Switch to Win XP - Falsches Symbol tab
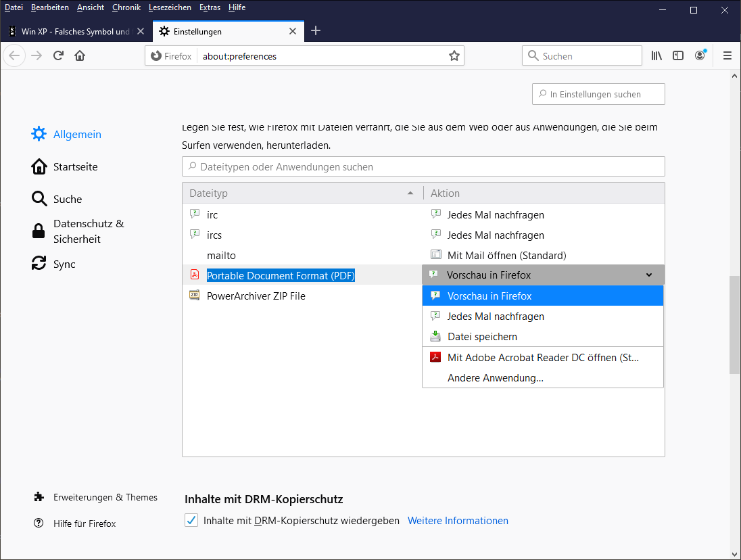This screenshot has width=741, height=560. pos(77,31)
